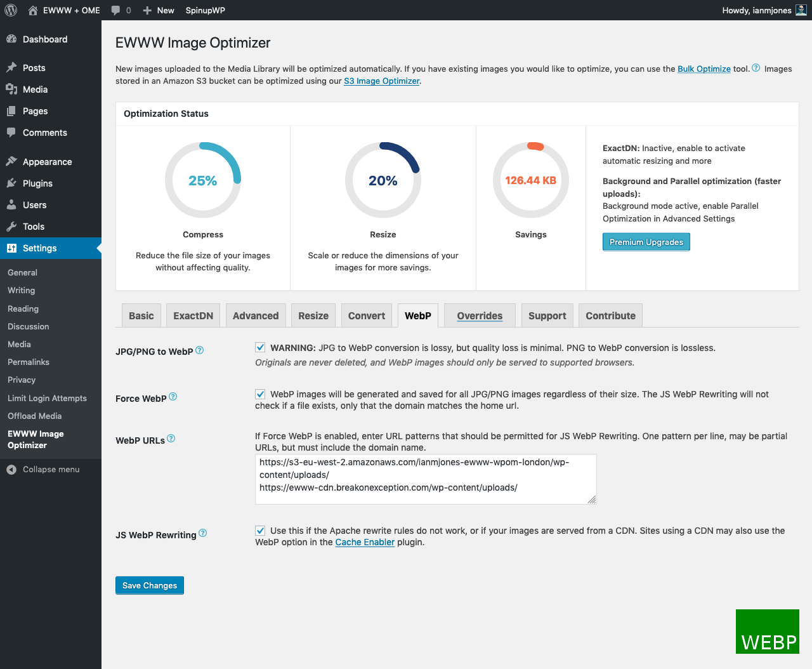Switch to the Resize tab

tap(313, 315)
